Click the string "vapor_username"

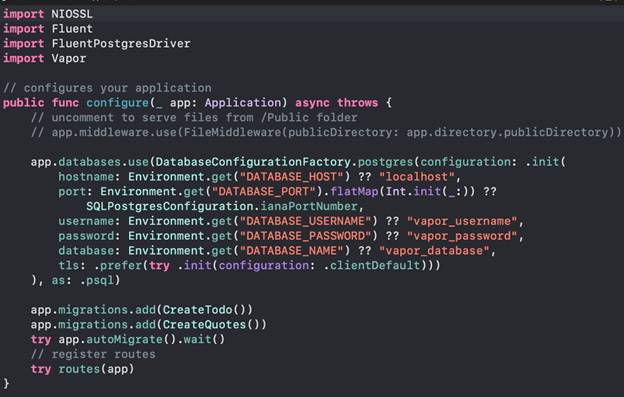[x=462, y=221]
